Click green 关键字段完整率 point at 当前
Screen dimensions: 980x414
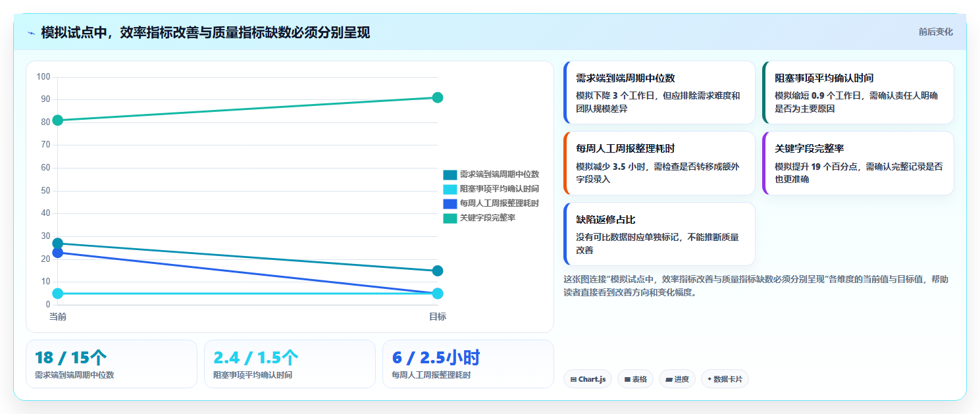pos(58,120)
